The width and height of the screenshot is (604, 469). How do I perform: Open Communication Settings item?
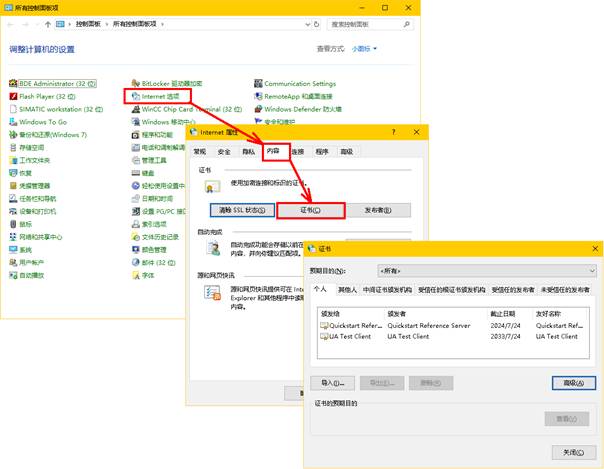(299, 84)
